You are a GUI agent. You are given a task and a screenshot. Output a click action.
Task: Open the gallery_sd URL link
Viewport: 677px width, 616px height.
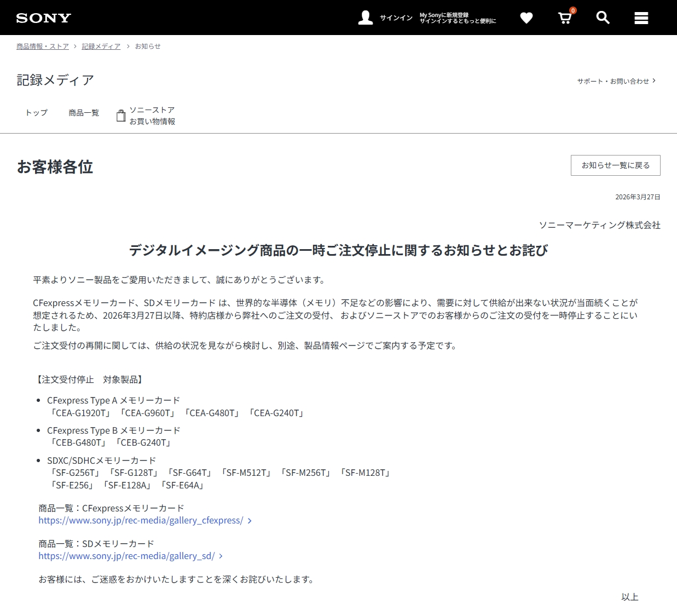tap(126, 556)
